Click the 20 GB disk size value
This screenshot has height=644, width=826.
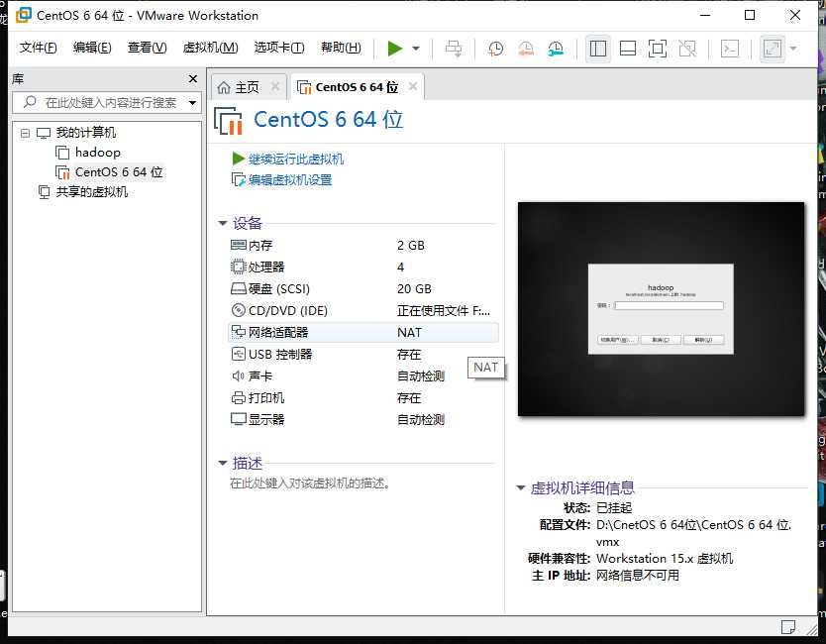pyautogui.click(x=414, y=288)
